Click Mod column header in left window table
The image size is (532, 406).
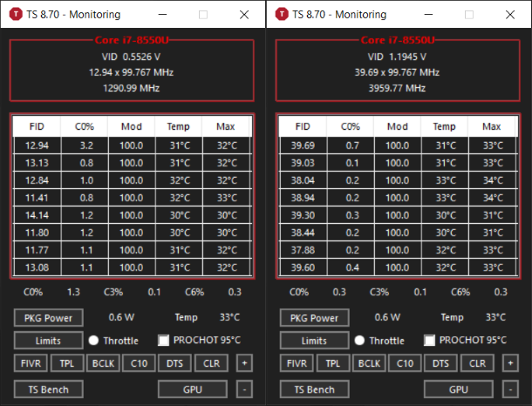[132, 126]
